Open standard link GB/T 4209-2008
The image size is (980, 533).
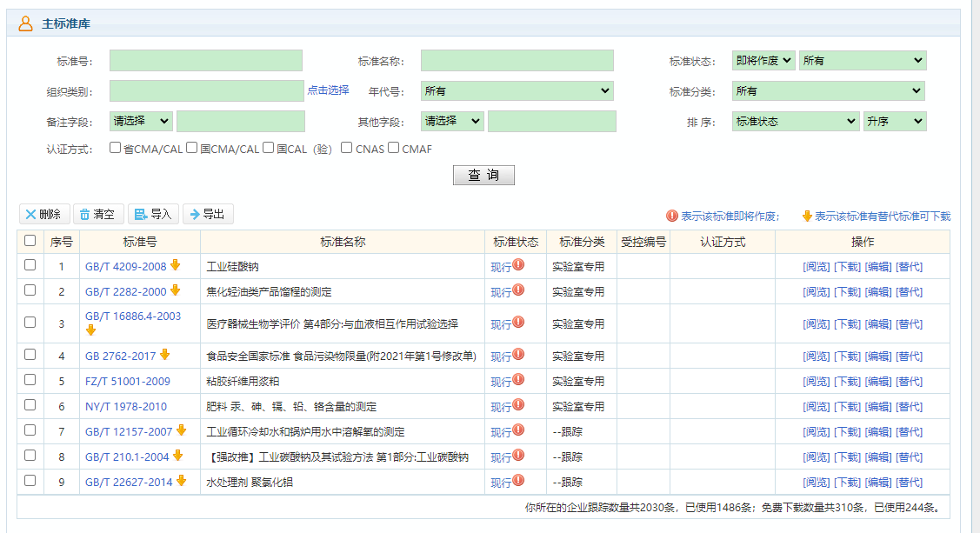tap(125, 266)
